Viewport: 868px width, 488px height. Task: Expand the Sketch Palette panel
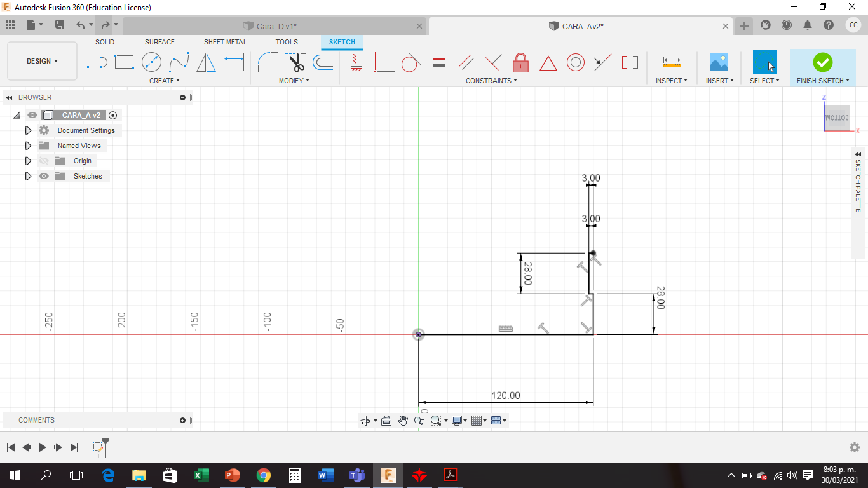point(858,154)
